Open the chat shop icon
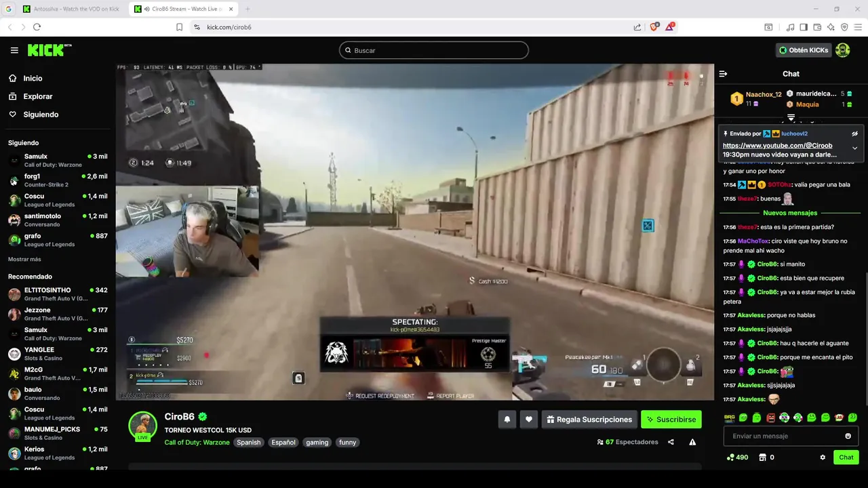The image size is (868, 488). [762, 457]
